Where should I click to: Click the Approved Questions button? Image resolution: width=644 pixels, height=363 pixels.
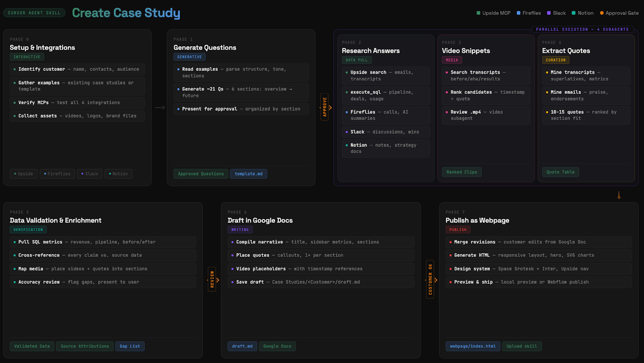tap(201, 173)
